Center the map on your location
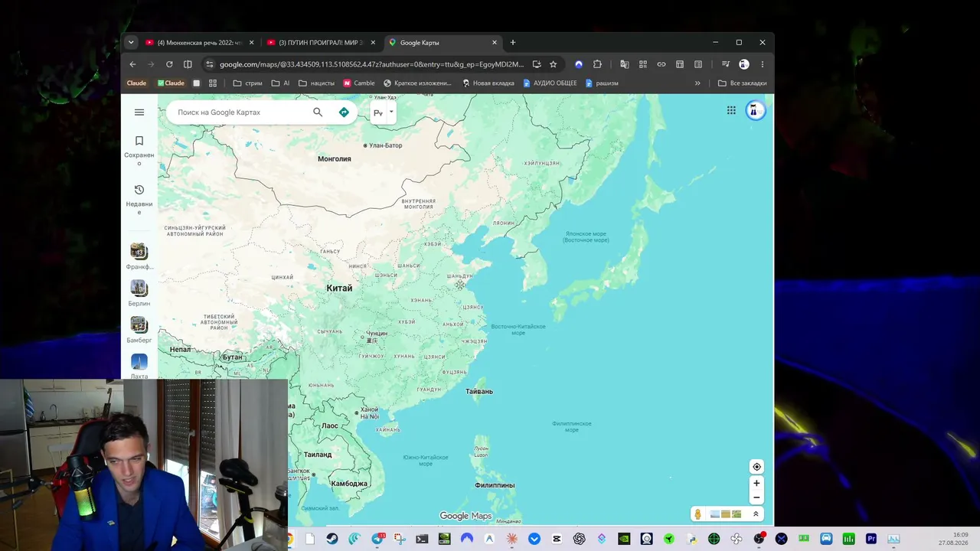This screenshot has width=980, height=551. coord(756,467)
